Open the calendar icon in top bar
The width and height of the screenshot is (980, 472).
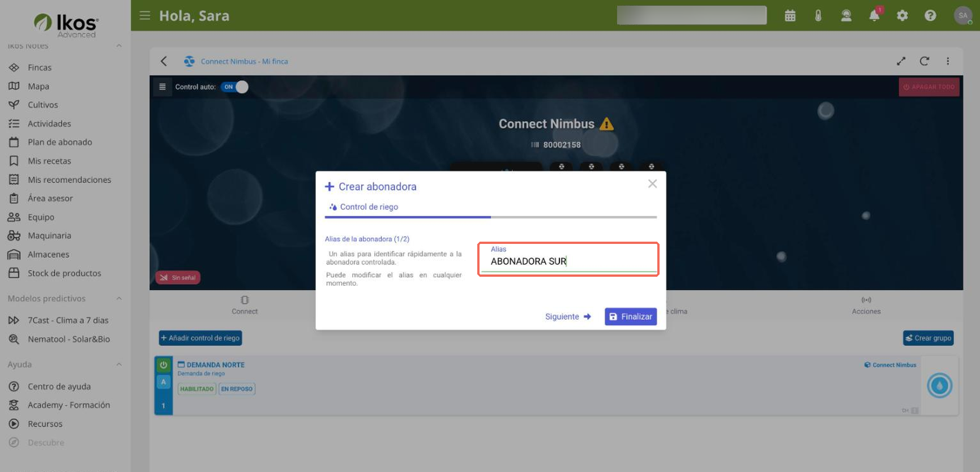tap(790, 16)
